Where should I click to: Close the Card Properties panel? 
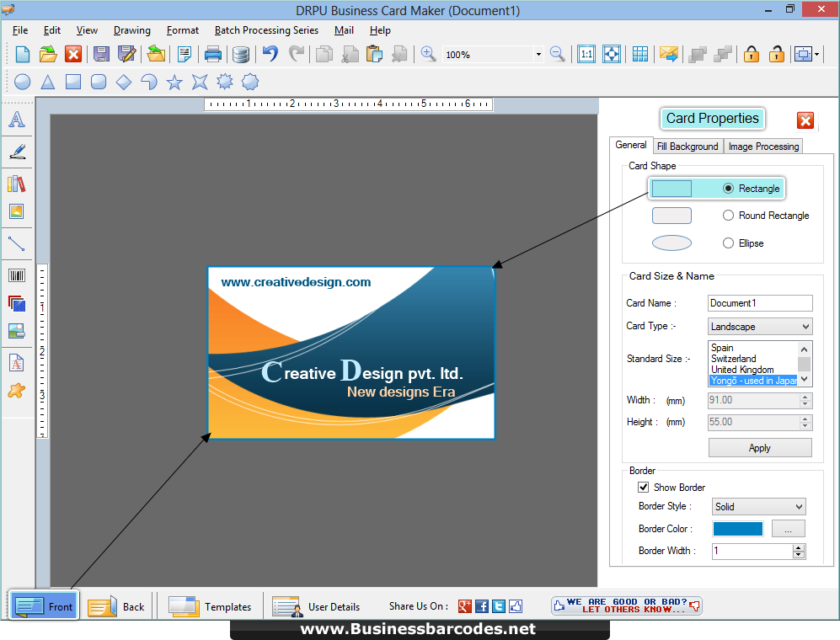805,120
